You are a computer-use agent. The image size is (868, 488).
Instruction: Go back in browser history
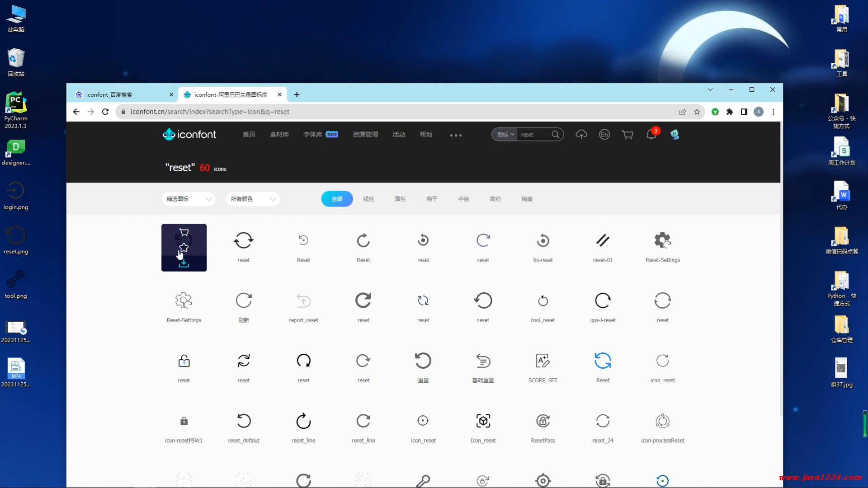76,112
